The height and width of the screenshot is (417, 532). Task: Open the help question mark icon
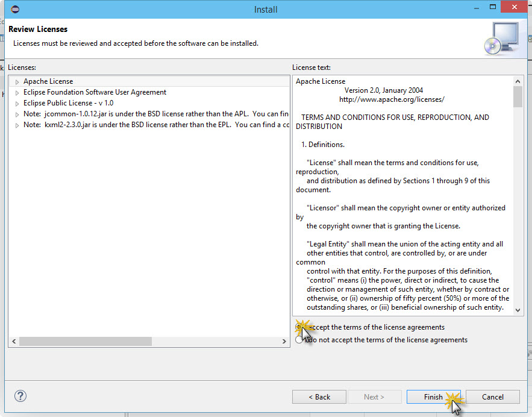(20, 396)
